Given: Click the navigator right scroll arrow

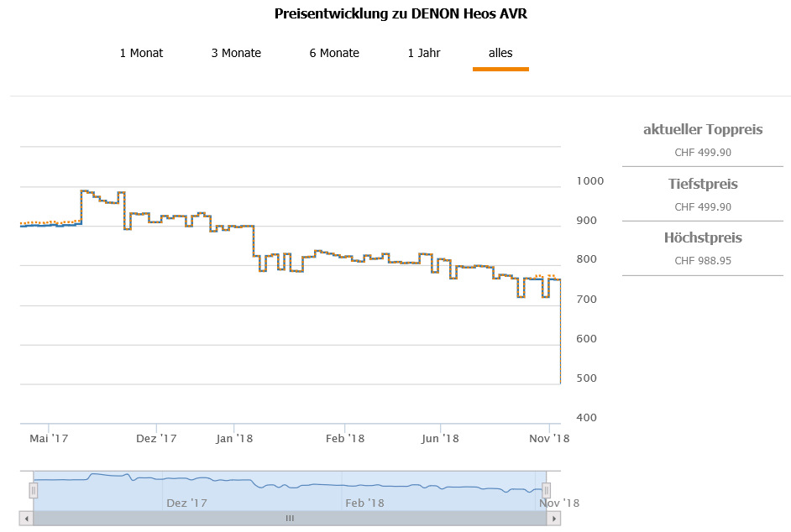Looking at the screenshot, I should tap(554, 519).
